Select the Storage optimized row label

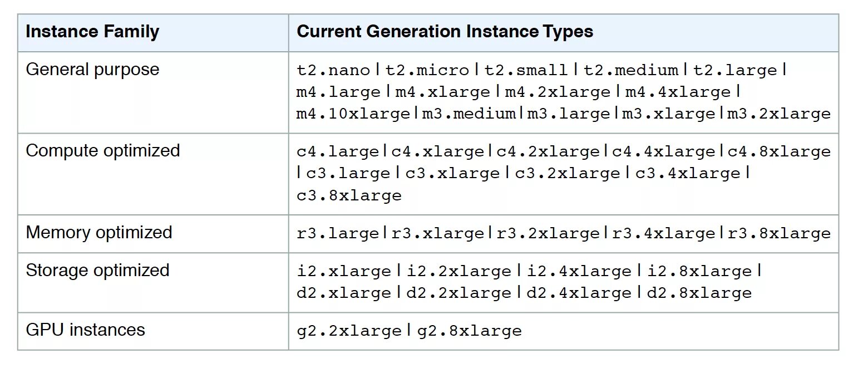point(97,271)
